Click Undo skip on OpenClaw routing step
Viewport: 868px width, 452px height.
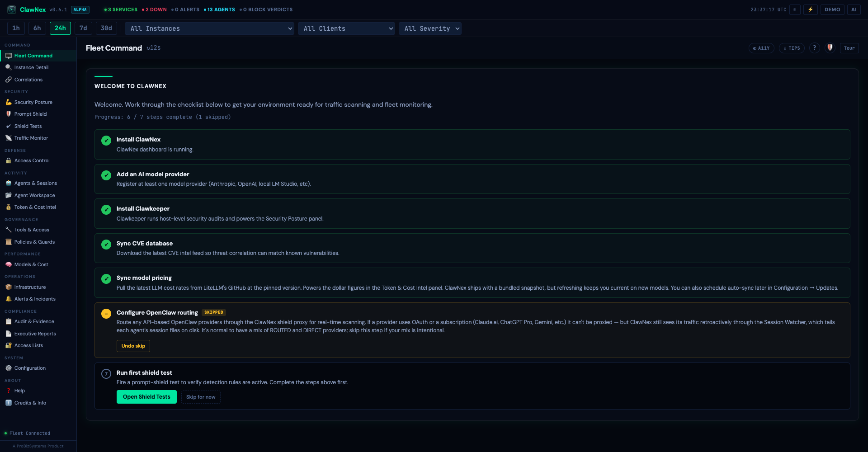tap(133, 346)
